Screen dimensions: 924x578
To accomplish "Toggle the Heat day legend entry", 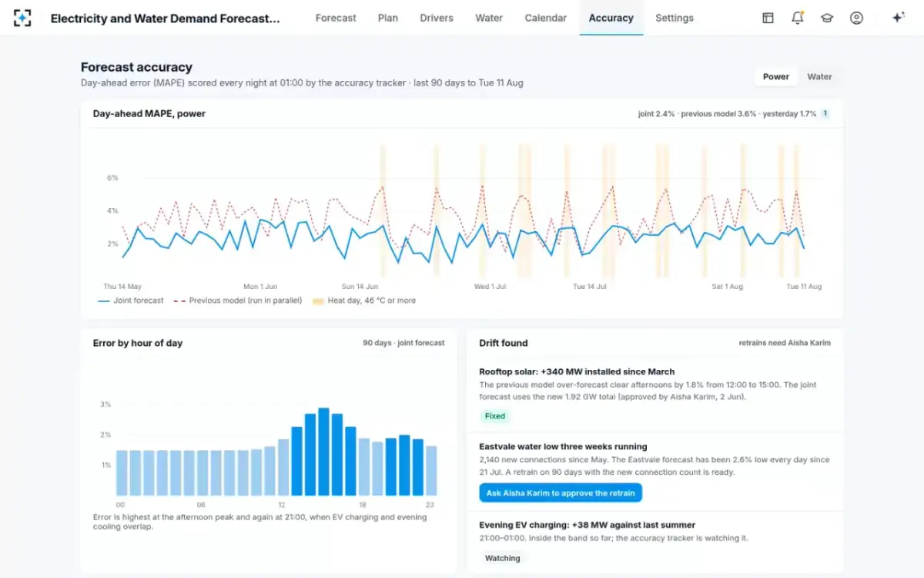I will pos(363,301).
